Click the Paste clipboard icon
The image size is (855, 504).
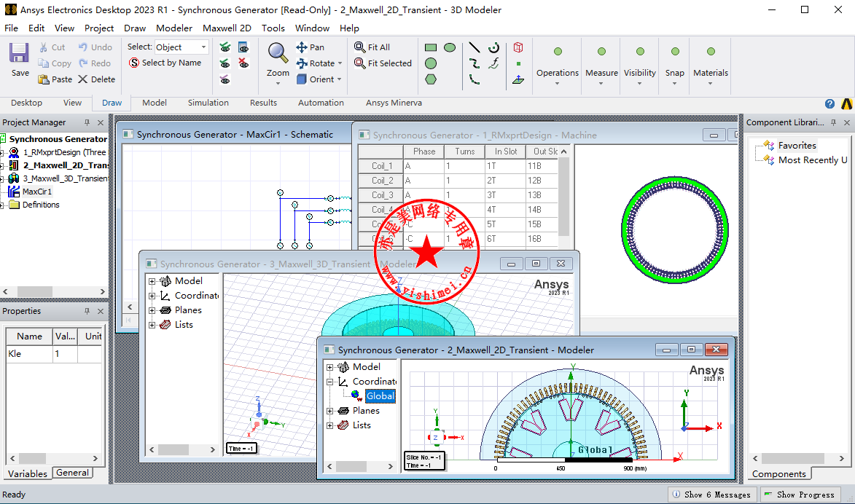(44, 79)
